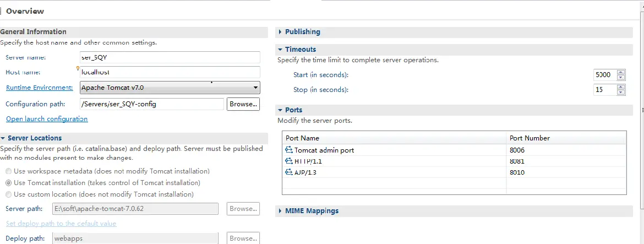Open the launch configuration link

[x=47, y=119]
